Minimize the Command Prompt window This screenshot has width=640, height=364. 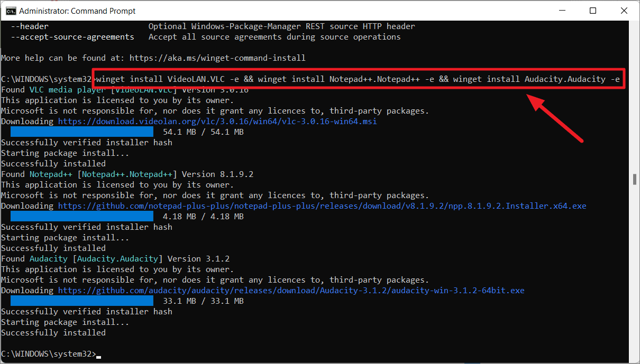563,11
